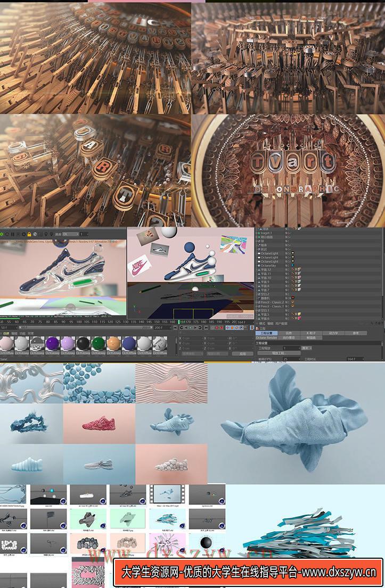
Task: Click the pink texture tag on 平面.6
Action: coord(299,318)
